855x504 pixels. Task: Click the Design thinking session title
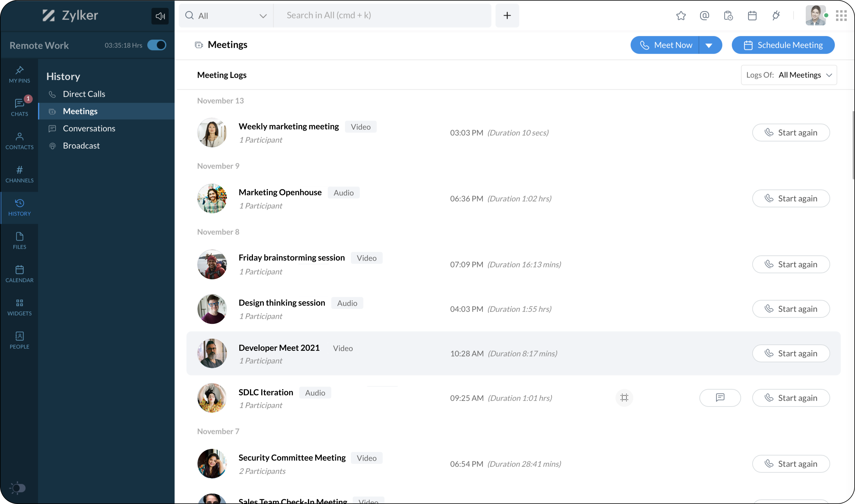(x=282, y=302)
